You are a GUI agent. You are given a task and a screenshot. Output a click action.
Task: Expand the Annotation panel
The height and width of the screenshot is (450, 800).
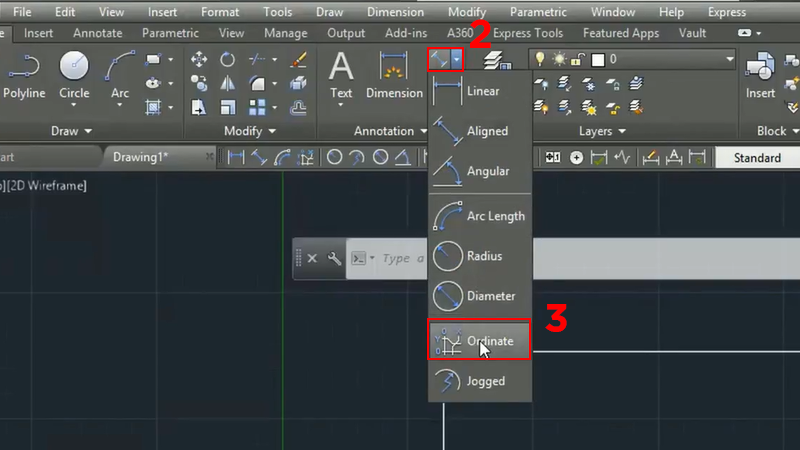[x=390, y=131]
